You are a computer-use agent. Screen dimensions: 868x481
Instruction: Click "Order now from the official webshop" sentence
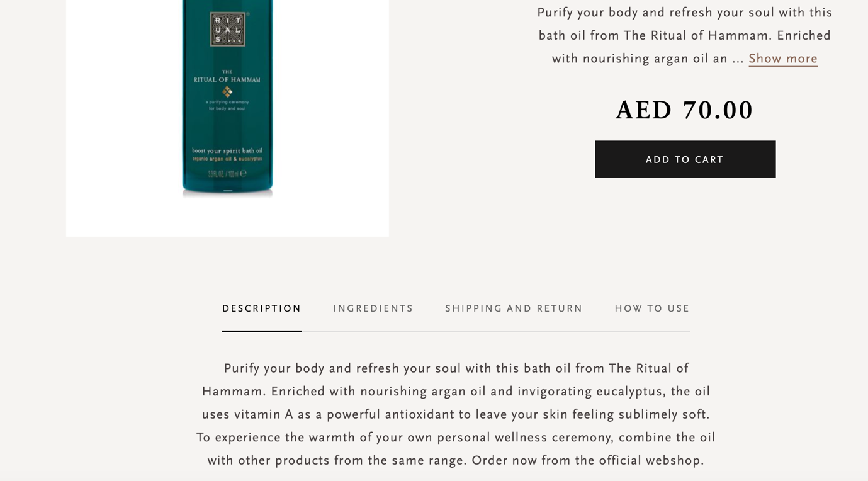coord(587,460)
